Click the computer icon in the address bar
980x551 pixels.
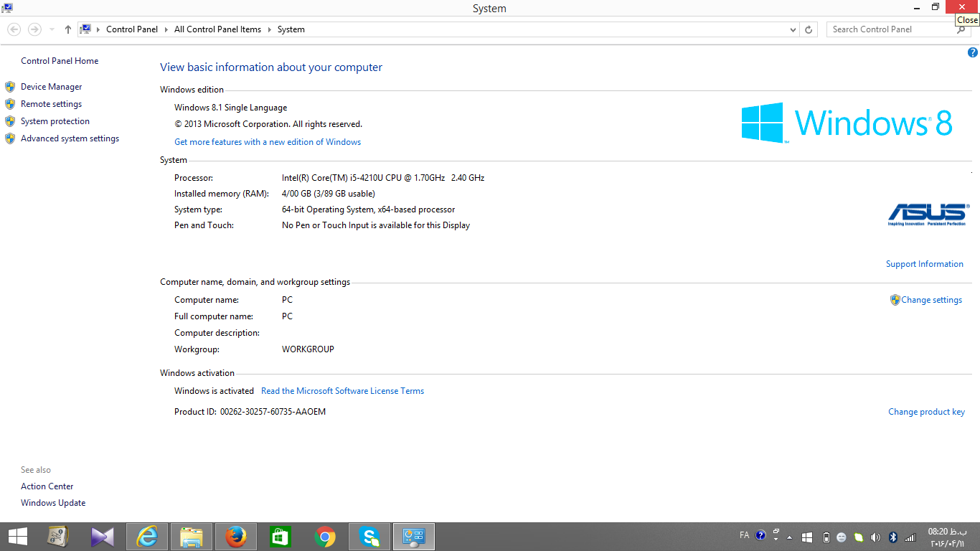[x=86, y=29]
